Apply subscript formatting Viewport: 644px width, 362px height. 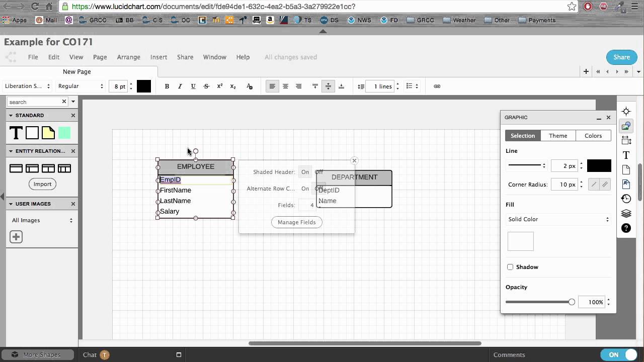(233, 86)
